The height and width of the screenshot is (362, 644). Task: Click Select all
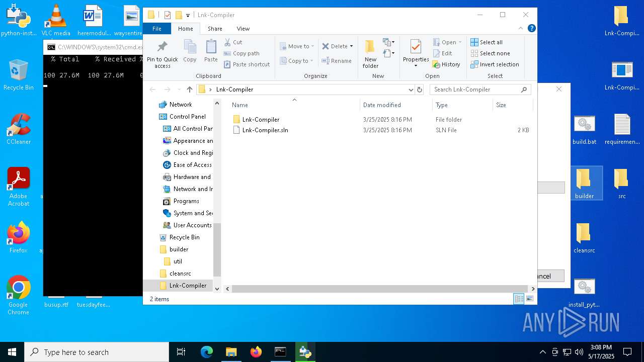click(x=487, y=42)
